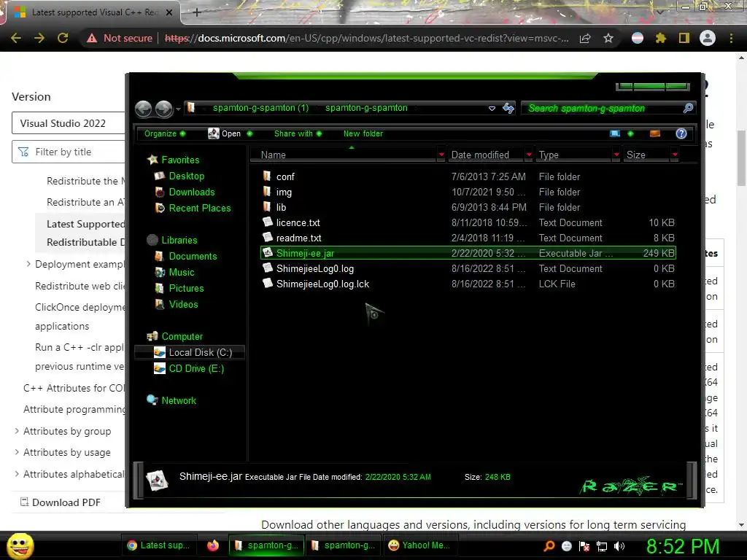The width and height of the screenshot is (747, 560).
Task: Open the Share with menu
Action: pyautogui.click(x=298, y=133)
